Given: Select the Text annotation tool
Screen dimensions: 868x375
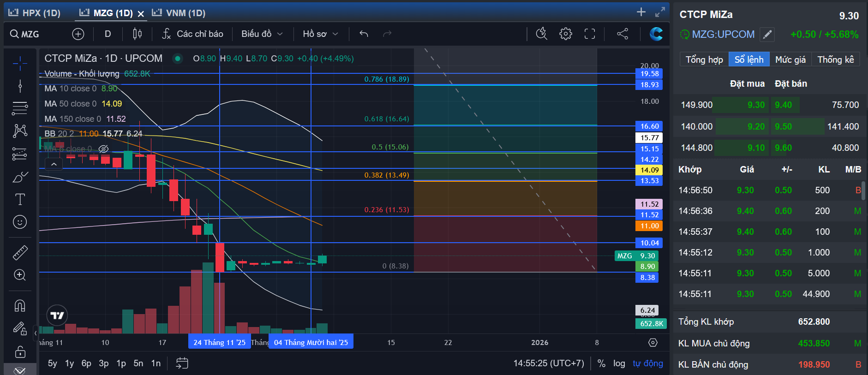Looking at the screenshot, I should point(20,199).
